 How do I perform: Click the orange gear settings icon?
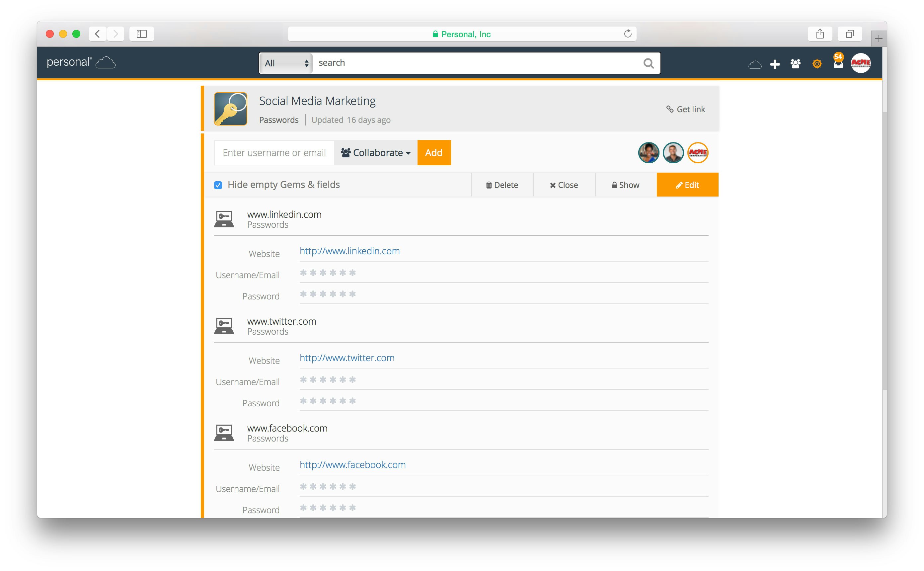[817, 64]
